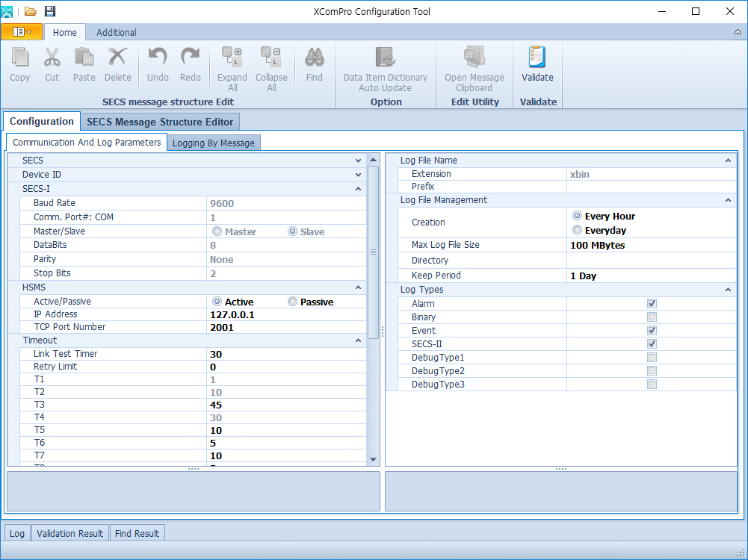Expand the Device ID section
748x560 pixels.
click(358, 175)
